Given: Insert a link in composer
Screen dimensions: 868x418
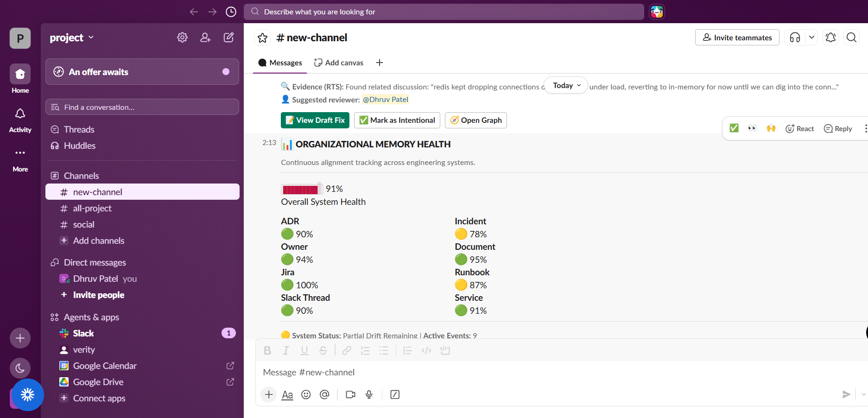Looking at the screenshot, I should point(347,350).
